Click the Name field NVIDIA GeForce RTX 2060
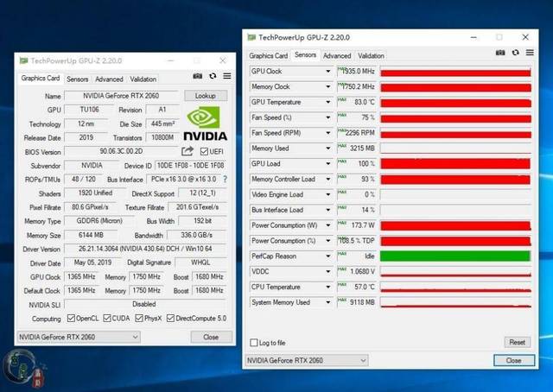The image size is (553, 392). (121, 96)
